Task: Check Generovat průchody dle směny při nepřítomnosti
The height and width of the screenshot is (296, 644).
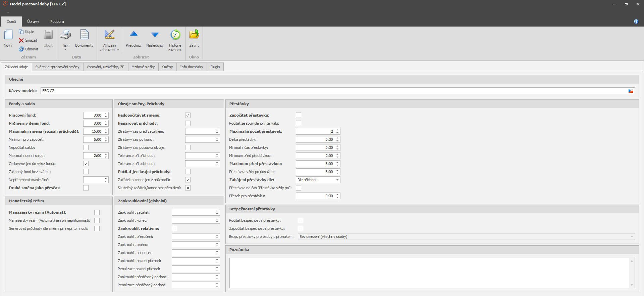Action: tap(97, 228)
